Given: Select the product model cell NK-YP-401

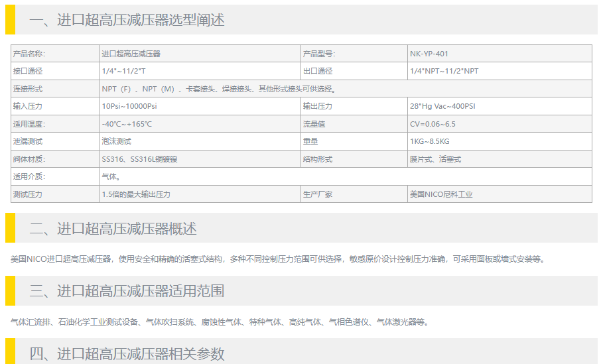Looking at the screenshot, I should pos(429,54).
